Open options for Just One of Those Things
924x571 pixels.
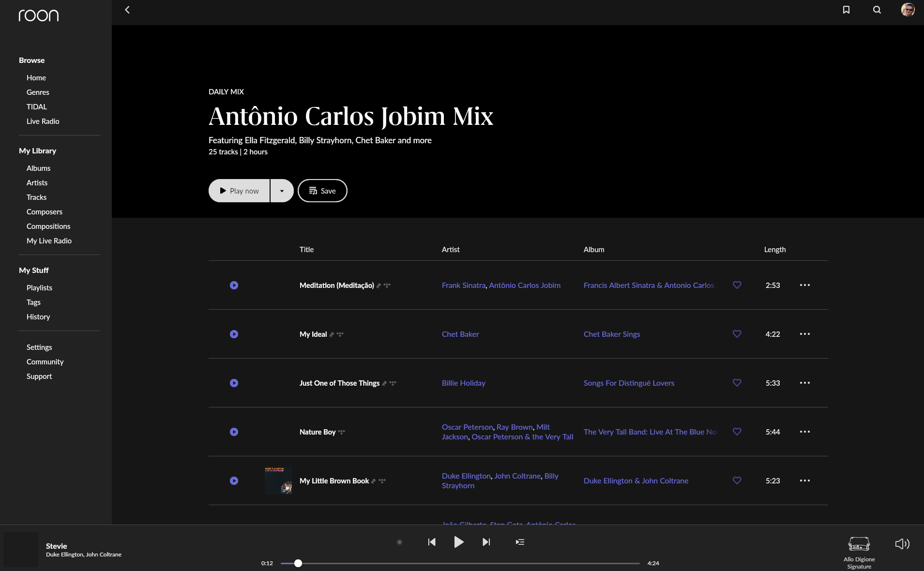coord(804,383)
